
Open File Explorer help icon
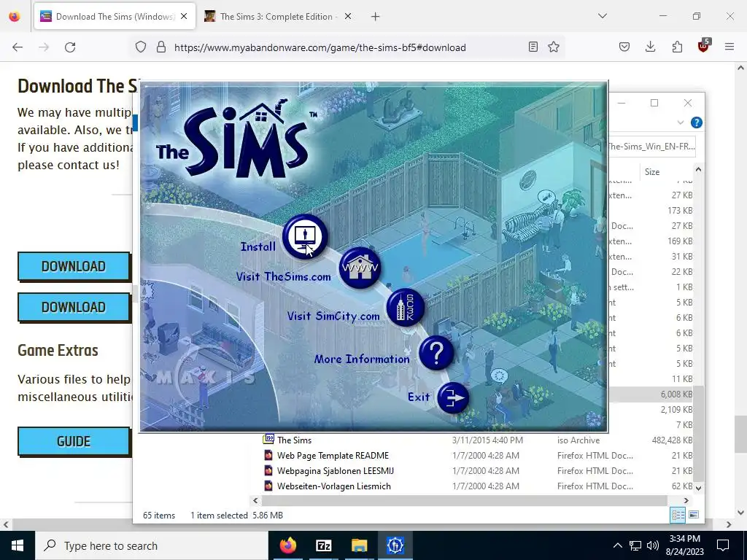point(697,122)
